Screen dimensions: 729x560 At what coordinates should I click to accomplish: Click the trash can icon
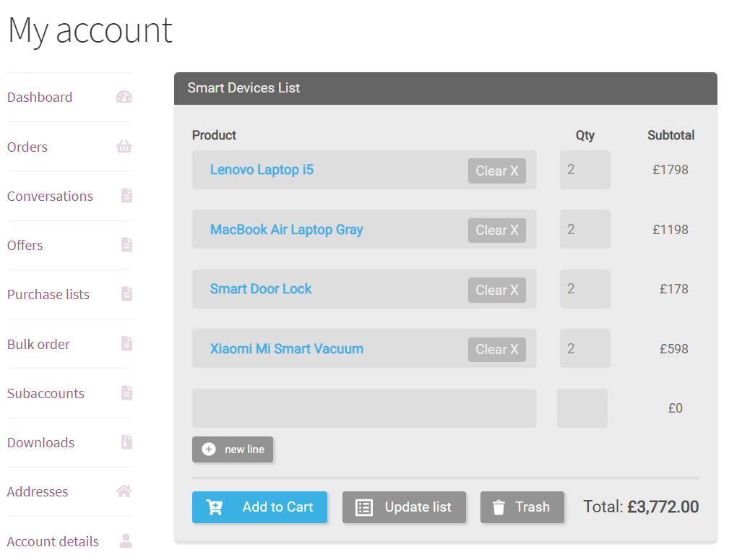click(499, 507)
